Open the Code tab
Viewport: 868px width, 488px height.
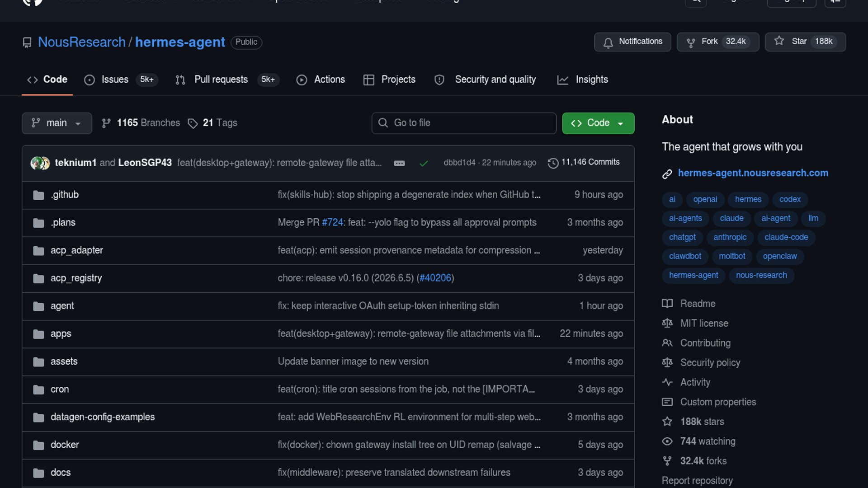click(47, 80)
